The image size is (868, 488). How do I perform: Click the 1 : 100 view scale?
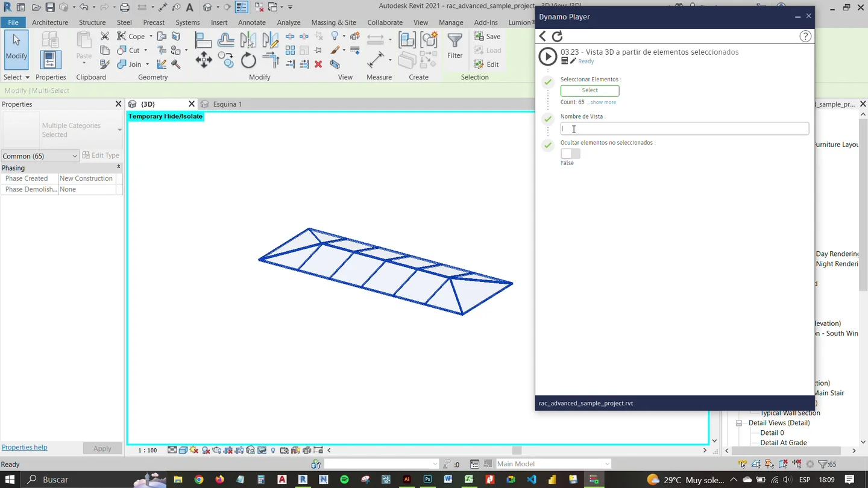pos(147,450)
